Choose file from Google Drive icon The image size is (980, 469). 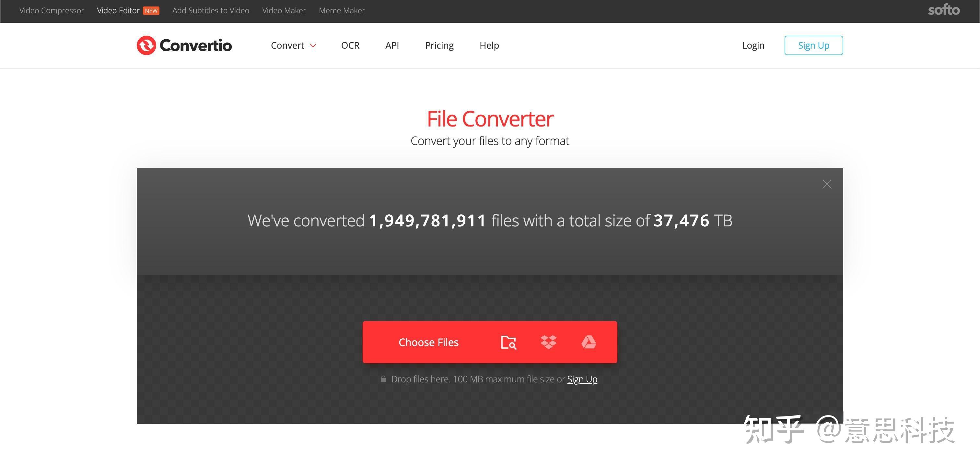click(x=589, y=342)
